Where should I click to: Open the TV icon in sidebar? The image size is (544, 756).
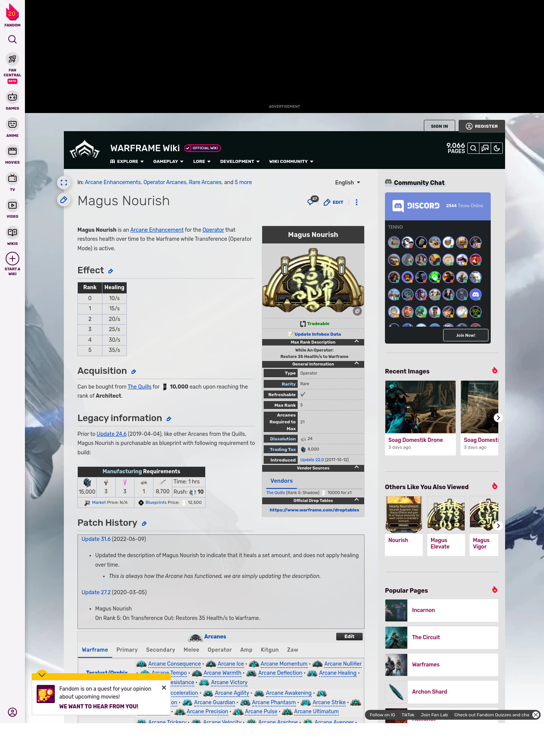pos(12,178)
